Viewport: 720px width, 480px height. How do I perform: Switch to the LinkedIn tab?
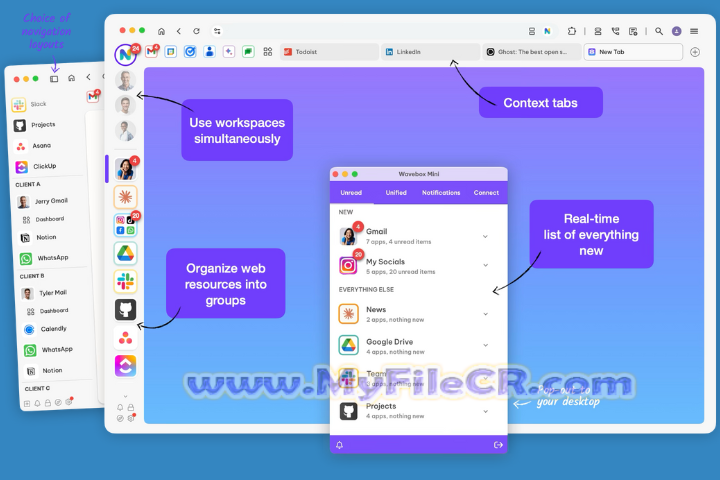click(x=430, y=52)
